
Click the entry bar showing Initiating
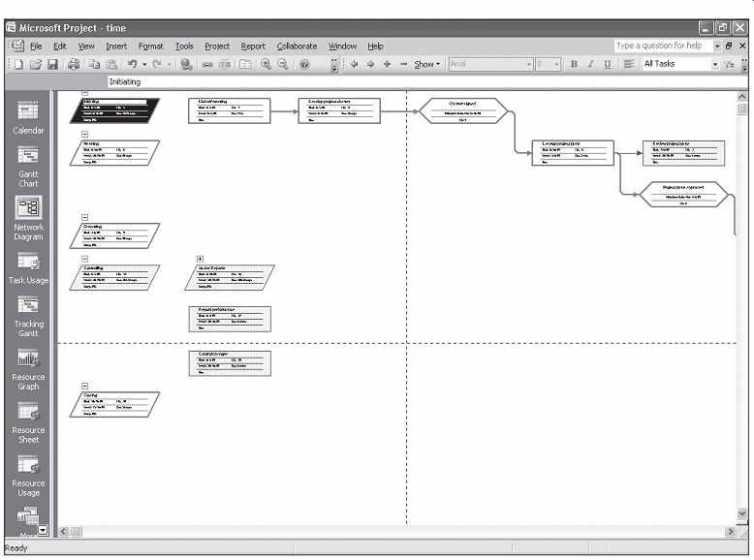tap(425, 81)
